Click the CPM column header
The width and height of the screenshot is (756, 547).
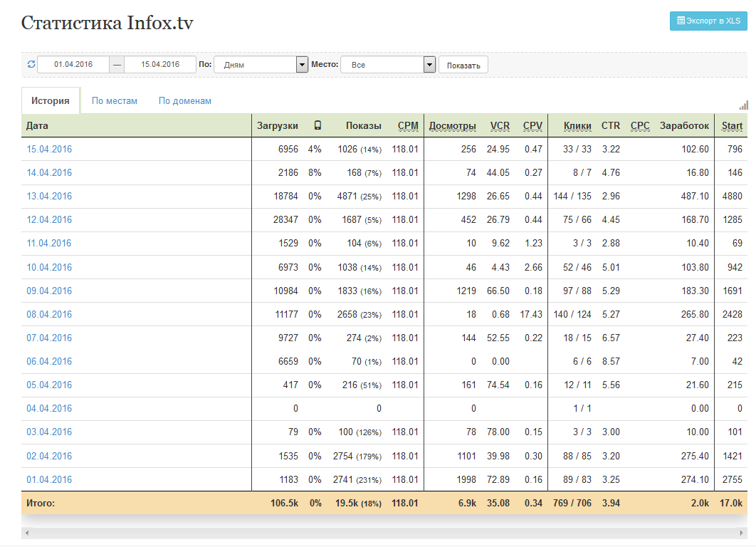click(x=408, y=125)
